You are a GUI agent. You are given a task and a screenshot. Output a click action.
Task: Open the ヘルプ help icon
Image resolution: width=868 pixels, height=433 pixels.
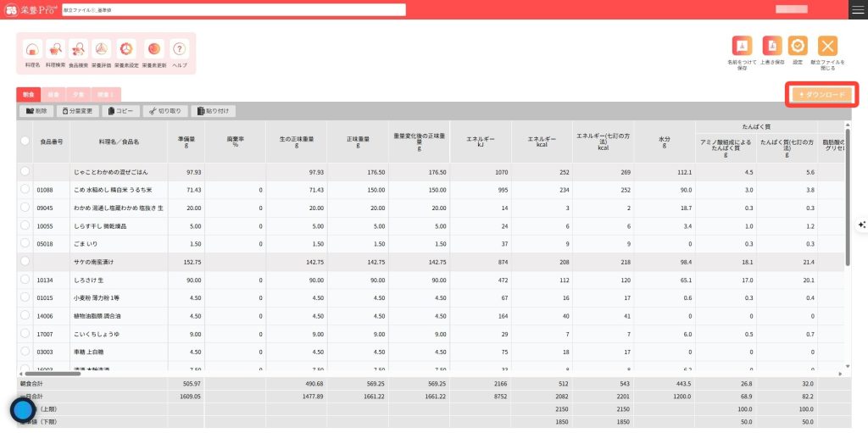pyautogui.click(x=180, y=50)
